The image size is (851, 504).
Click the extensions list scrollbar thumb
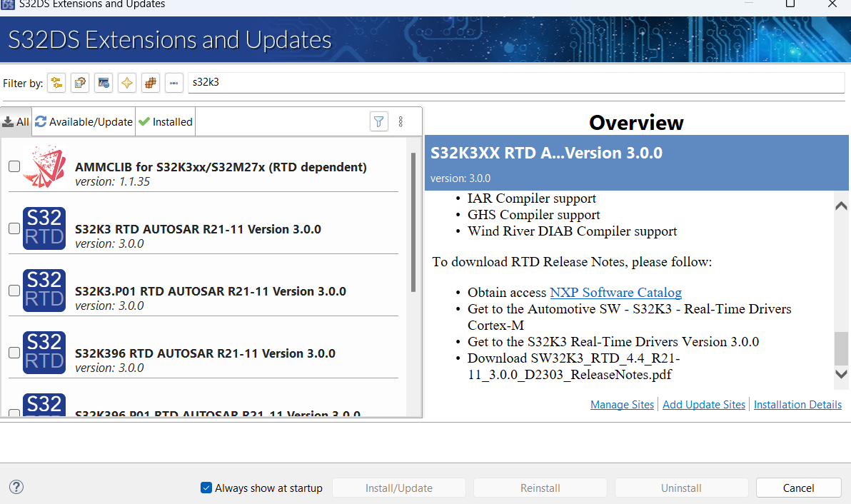pos(413,222)
